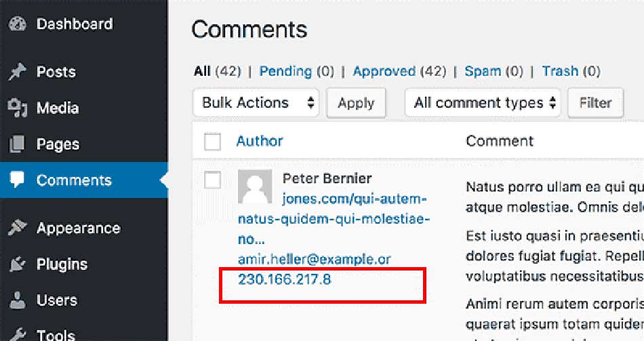644x341 pixels.
Task: Click Peter Bernier's avatar thumbnail
Action: click(255, 187)
